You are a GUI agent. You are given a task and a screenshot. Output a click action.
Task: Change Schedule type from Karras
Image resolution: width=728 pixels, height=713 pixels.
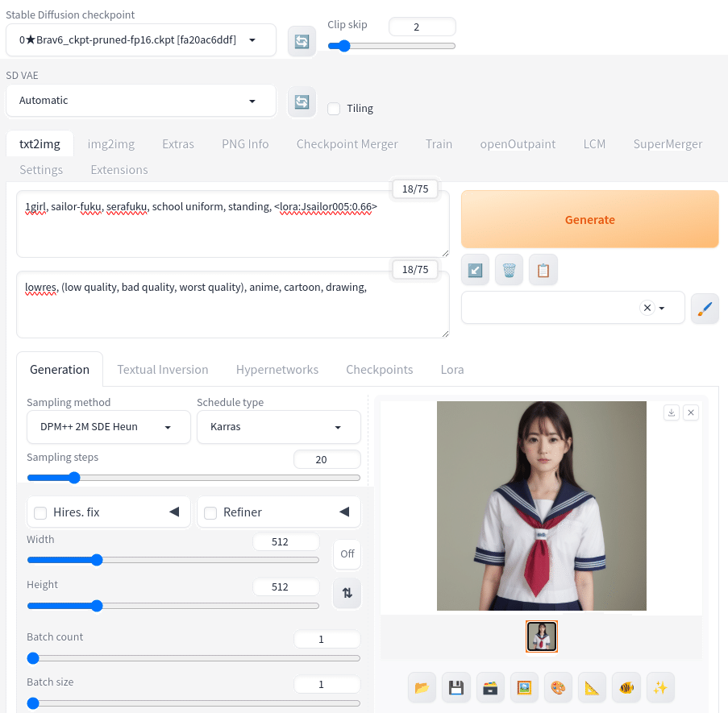coord(278,428)
